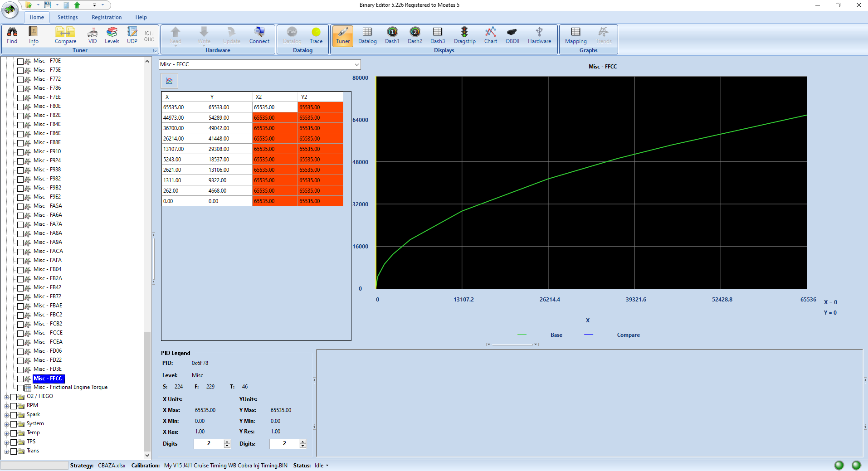Expand the Trans tree node

tap(6, 451)
